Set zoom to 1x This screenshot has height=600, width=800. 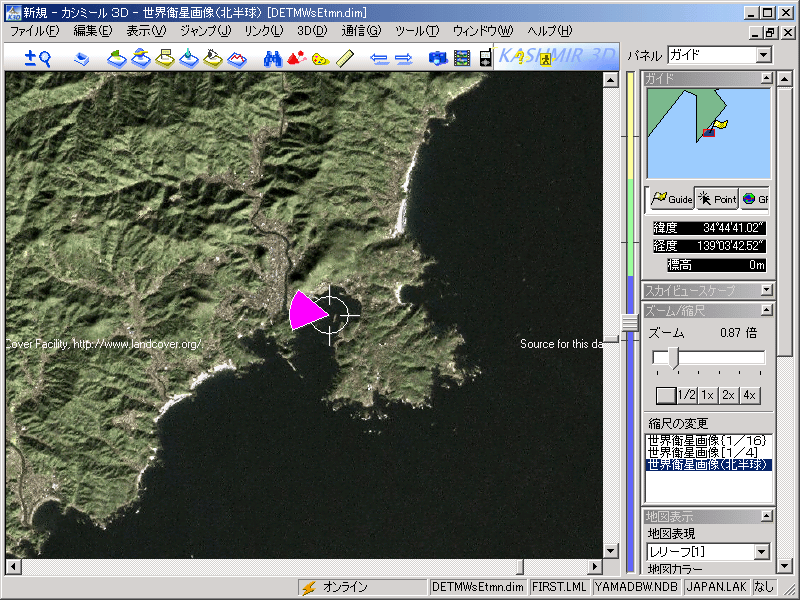(707, 395)
